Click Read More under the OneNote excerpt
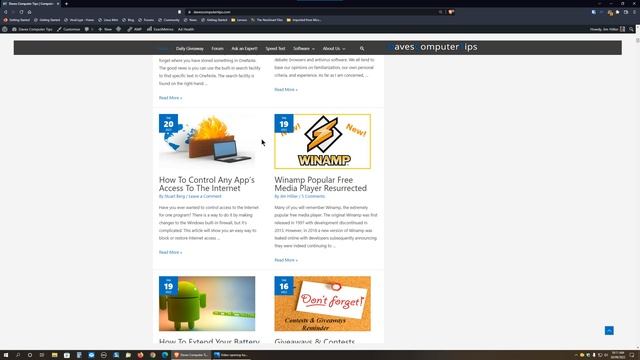The width and height of the screenshot is (640, 360). (x=171, y=98)
